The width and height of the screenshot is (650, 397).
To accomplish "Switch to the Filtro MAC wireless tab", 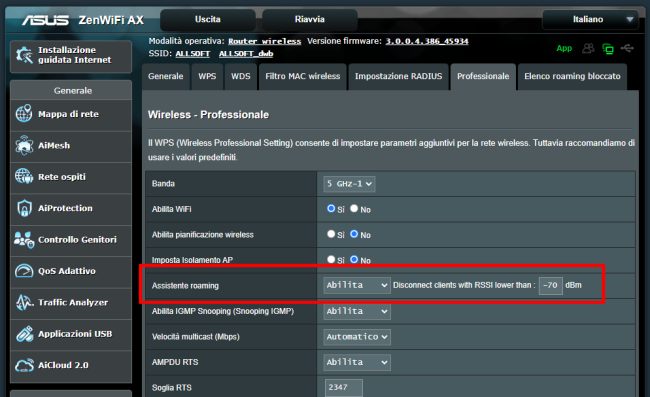I will (x=303, y=76).
